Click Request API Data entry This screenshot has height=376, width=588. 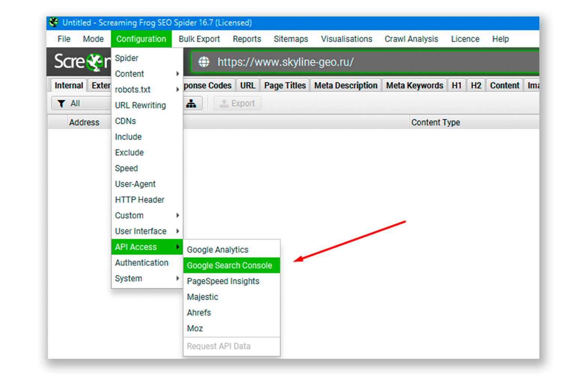click(232, 346)
